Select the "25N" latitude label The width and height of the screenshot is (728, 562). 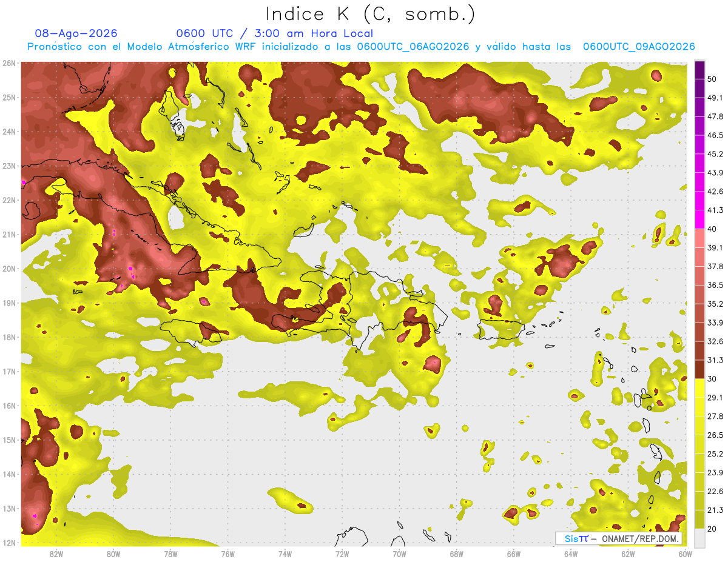click(9, 98)
